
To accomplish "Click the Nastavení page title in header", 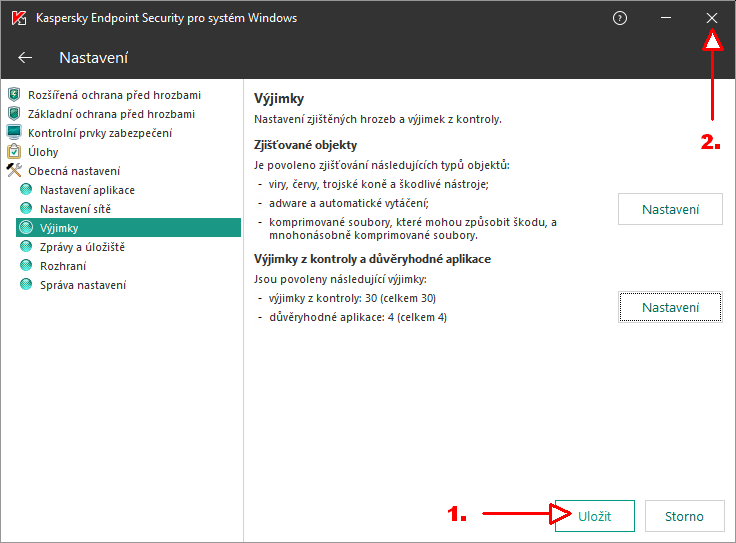I will [x=94, y=58].
